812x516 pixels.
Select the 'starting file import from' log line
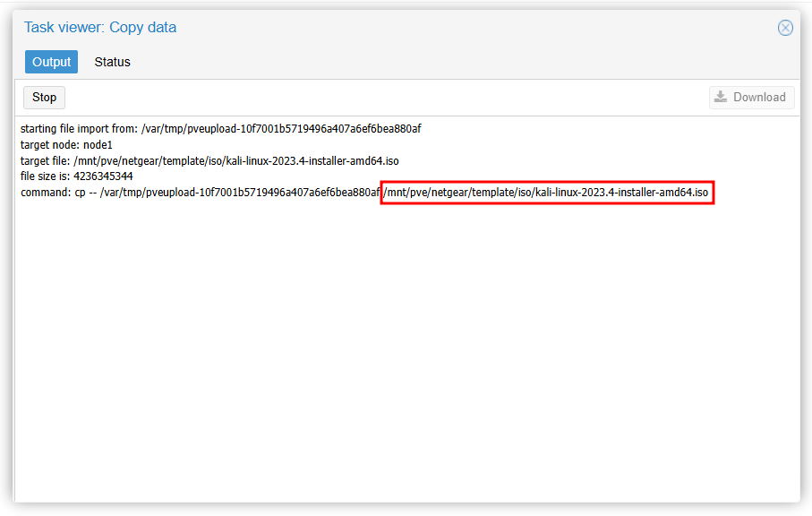(x=220, y=128)
